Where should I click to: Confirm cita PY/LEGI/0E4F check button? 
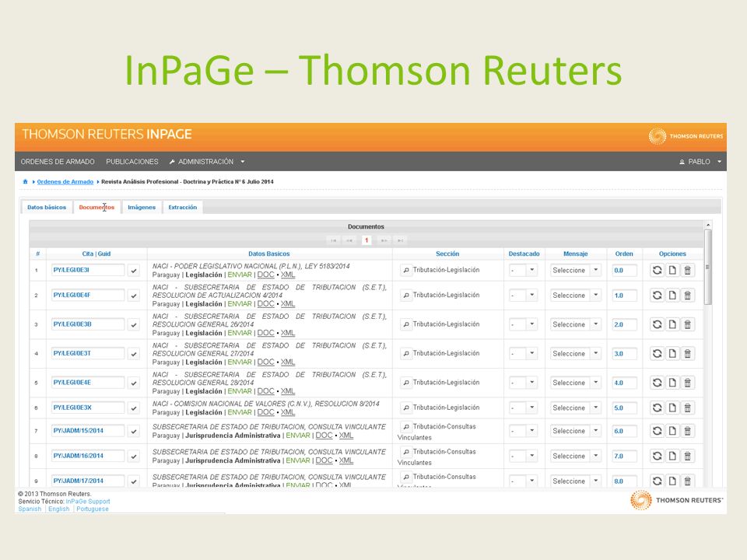(x=134, y=296)
